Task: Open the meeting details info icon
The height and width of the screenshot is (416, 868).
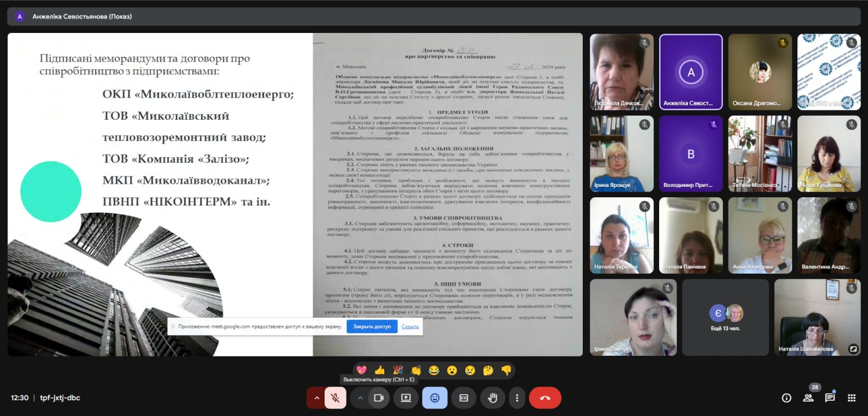Action: [x=786, y=397]
